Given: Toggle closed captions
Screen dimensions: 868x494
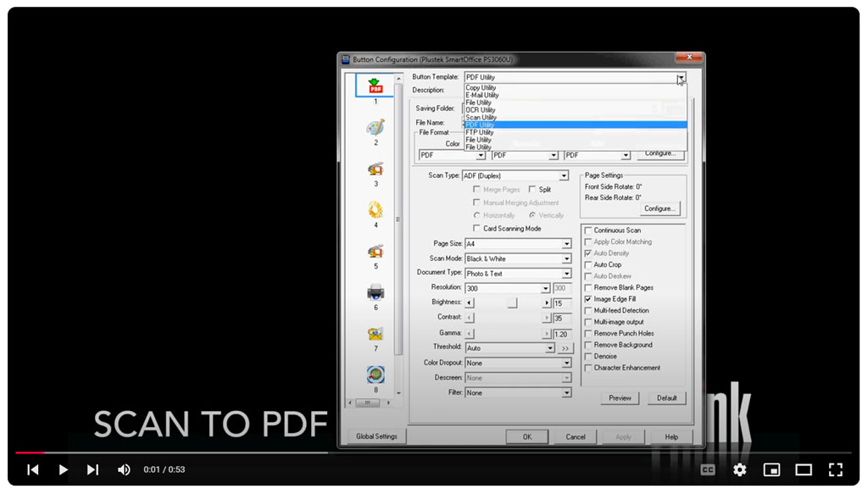Looking at the screenshot, I should click(708, 469).
